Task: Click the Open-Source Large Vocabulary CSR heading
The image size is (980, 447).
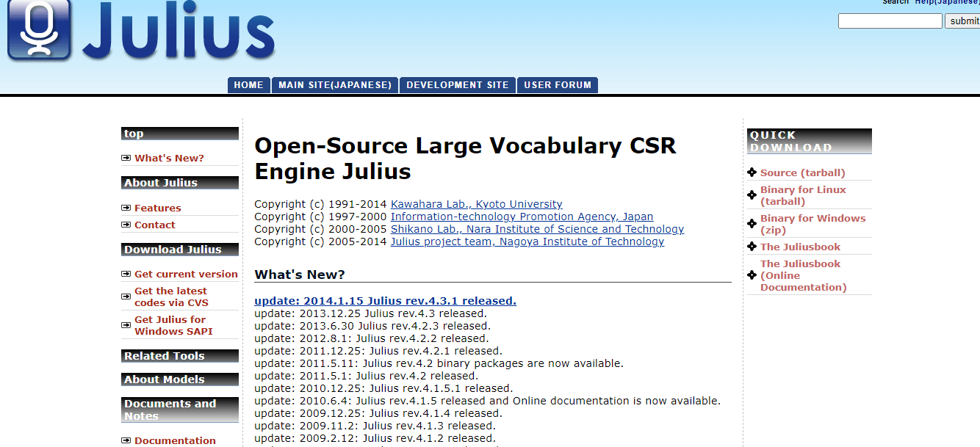Action: [x=465, y=159]
